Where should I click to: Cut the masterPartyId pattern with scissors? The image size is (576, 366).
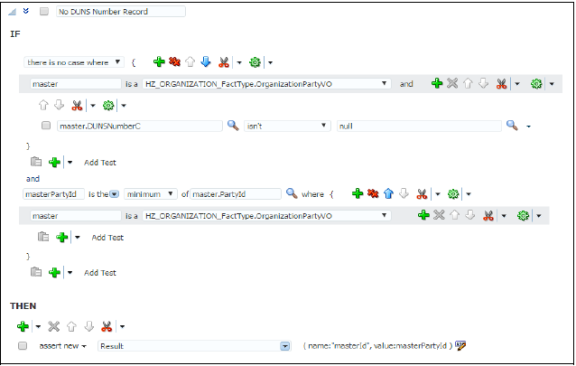pyautogui.click(x=422, y=194)
